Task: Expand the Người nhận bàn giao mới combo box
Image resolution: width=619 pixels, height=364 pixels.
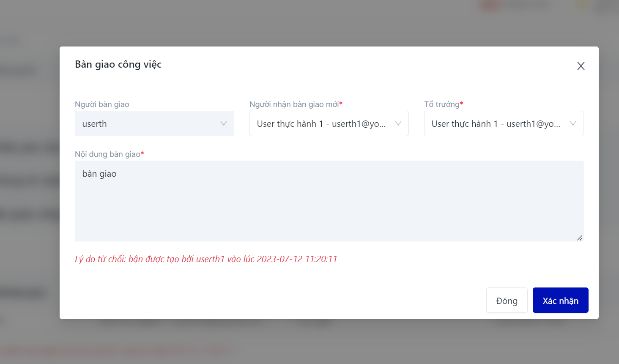Action: pos(321,123)
